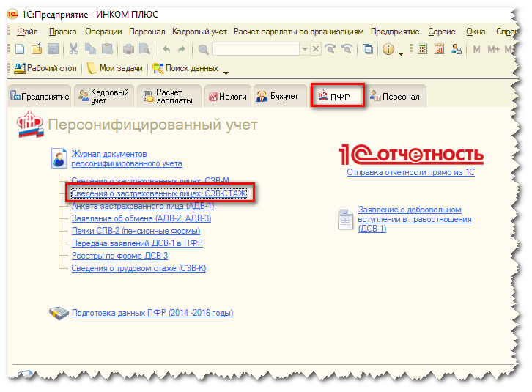Image resolution: width=532 pixels, height=392 pixels.
Task: Switch to the ПФР tab
Action: click(x=337, y=96)
